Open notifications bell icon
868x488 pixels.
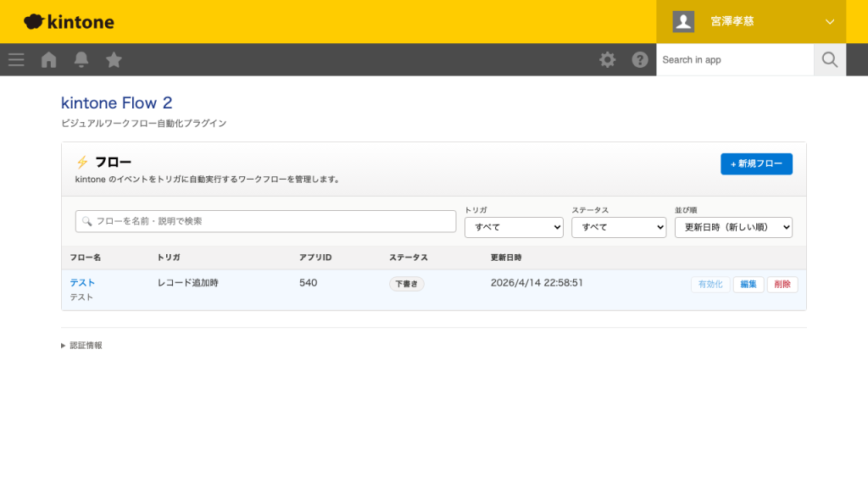[81, 59]
